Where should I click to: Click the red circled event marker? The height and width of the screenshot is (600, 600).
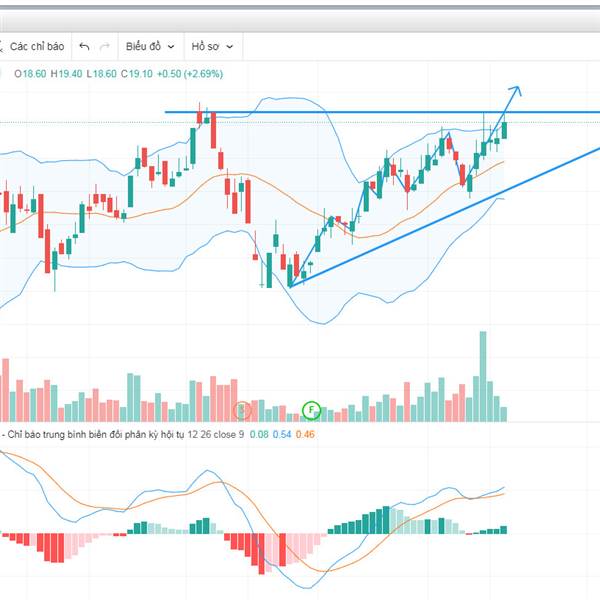click(242, 411)
